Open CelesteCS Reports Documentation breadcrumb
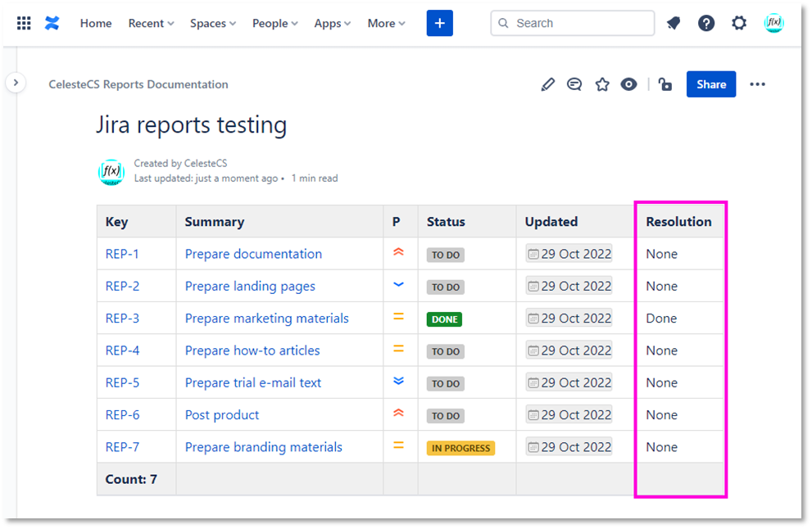 (x=138, y=84)
